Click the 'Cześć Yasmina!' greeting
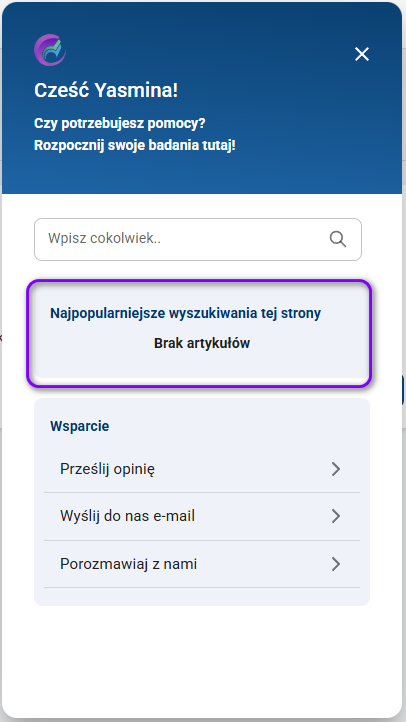The image size is (406, 722). click(106, 91)
